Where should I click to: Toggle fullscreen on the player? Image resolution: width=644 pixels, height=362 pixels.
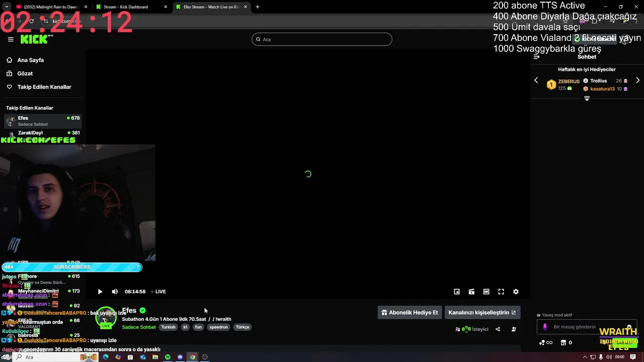click(x=501, y=292)
